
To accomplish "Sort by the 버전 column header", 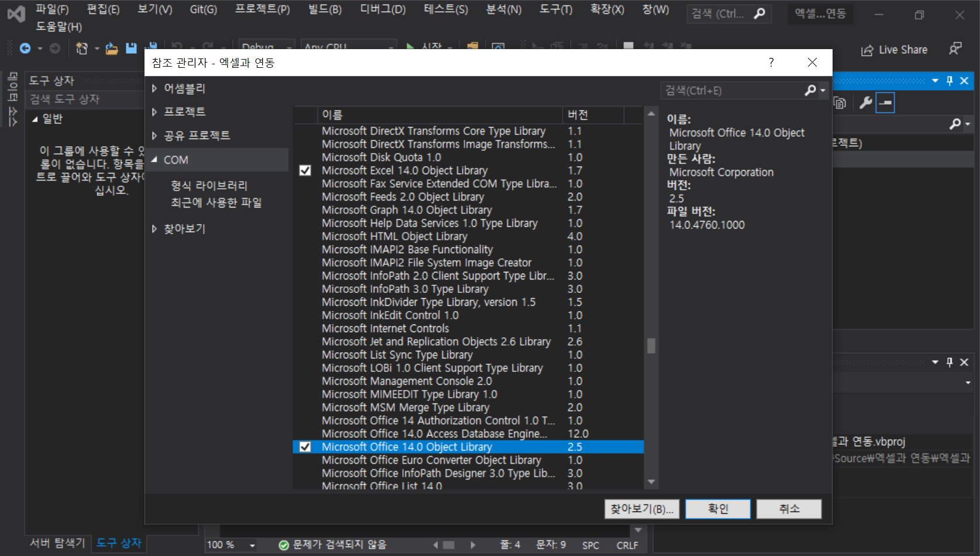I will (x=593, y=115).
